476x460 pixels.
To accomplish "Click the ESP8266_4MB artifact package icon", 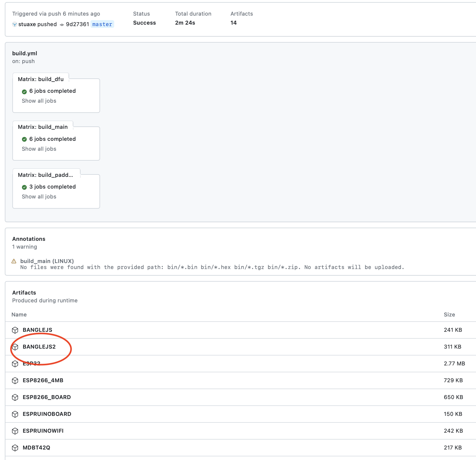I will (15, 380).
